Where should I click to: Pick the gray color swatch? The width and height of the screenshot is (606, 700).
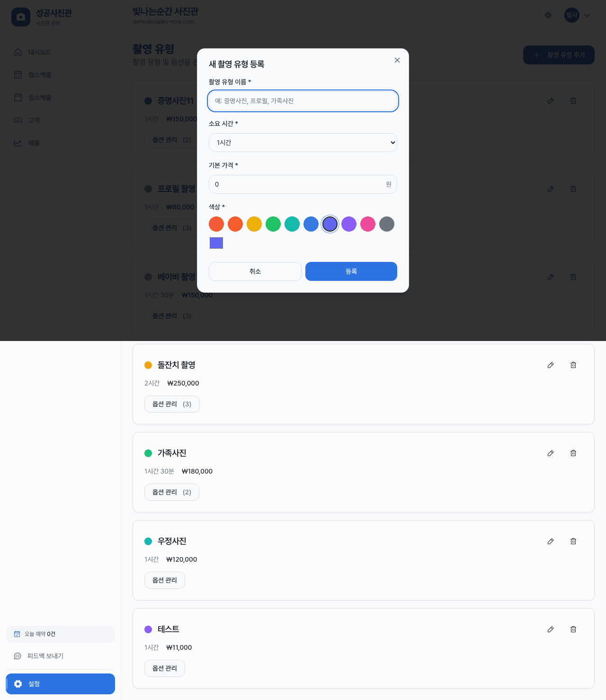click(387, 224)
